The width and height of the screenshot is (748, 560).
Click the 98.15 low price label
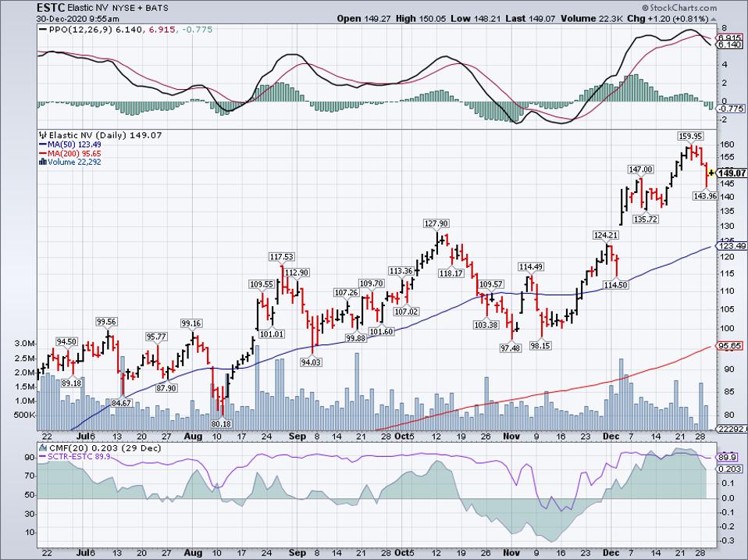(540, 346)
